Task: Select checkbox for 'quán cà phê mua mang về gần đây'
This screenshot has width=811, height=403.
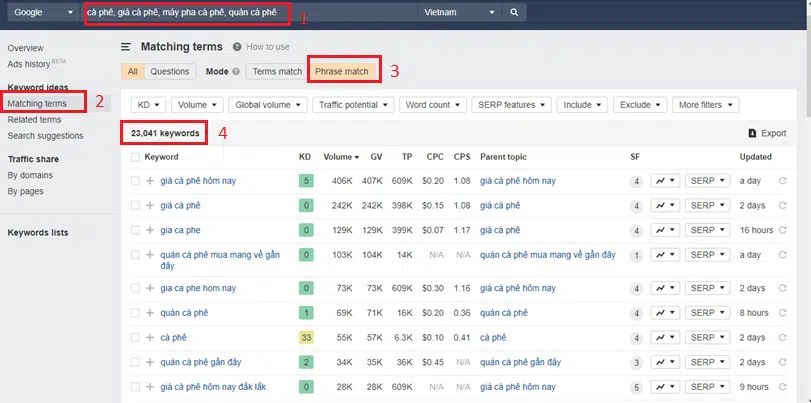Action: [x=135, y=255]
